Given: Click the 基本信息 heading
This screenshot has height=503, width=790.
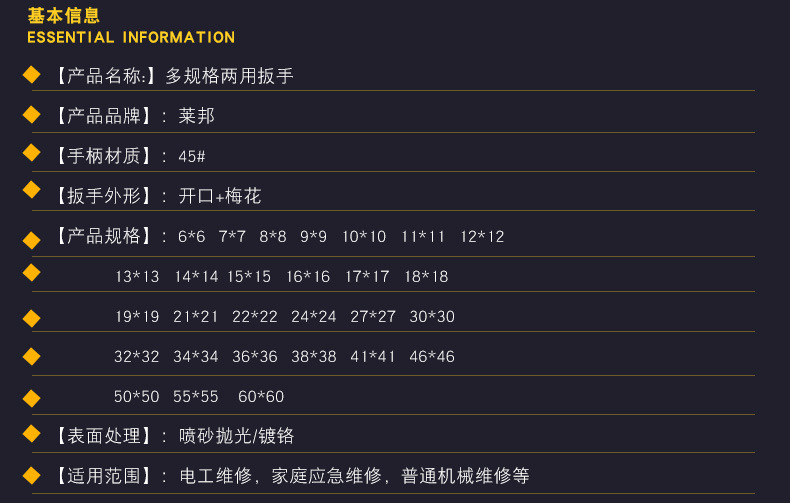Looking at the screenshot, I should click(64, 15).
